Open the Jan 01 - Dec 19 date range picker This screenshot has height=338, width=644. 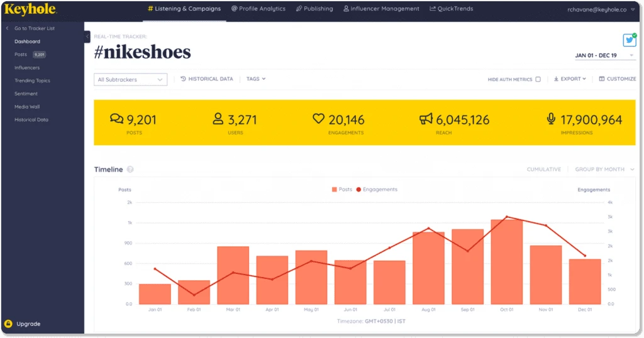pyautogui.click(x=604, y=55)
